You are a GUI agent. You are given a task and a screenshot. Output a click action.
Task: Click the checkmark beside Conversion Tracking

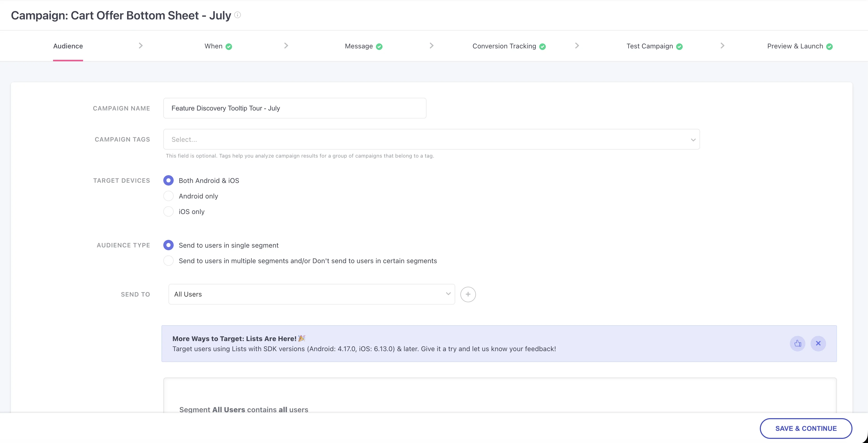pos(542,47)
